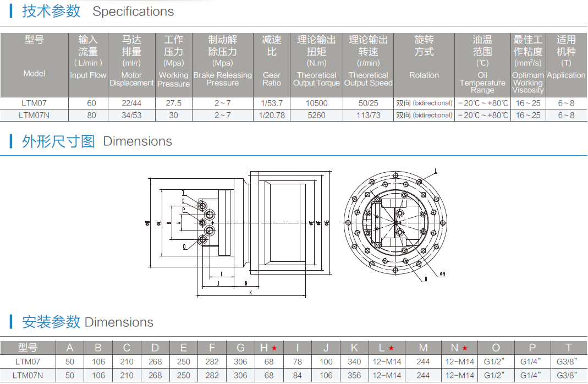Click the output speed value 113/73
Image resolution: width=588 pixels, height=384 pixels.
coord(368,116)
